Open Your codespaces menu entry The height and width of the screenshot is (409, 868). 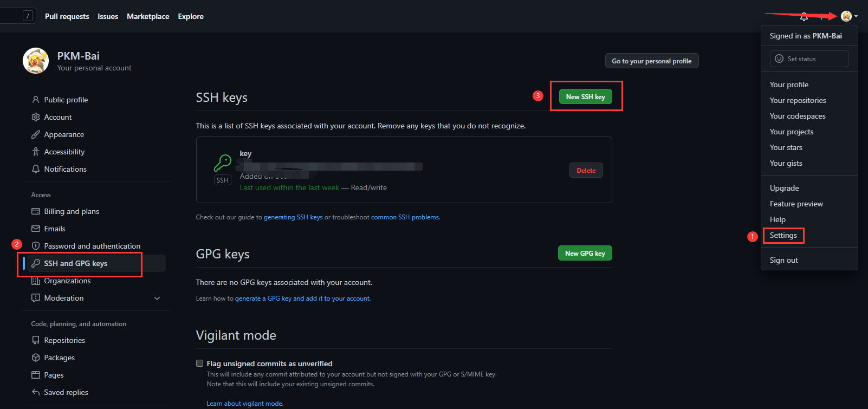(x=798, y=116)
